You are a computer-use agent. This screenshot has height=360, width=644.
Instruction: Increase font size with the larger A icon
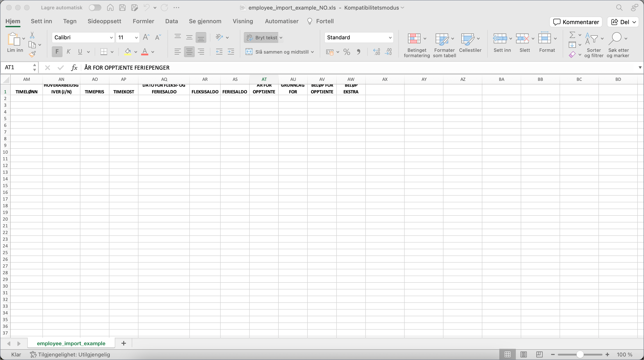[146, 37]
